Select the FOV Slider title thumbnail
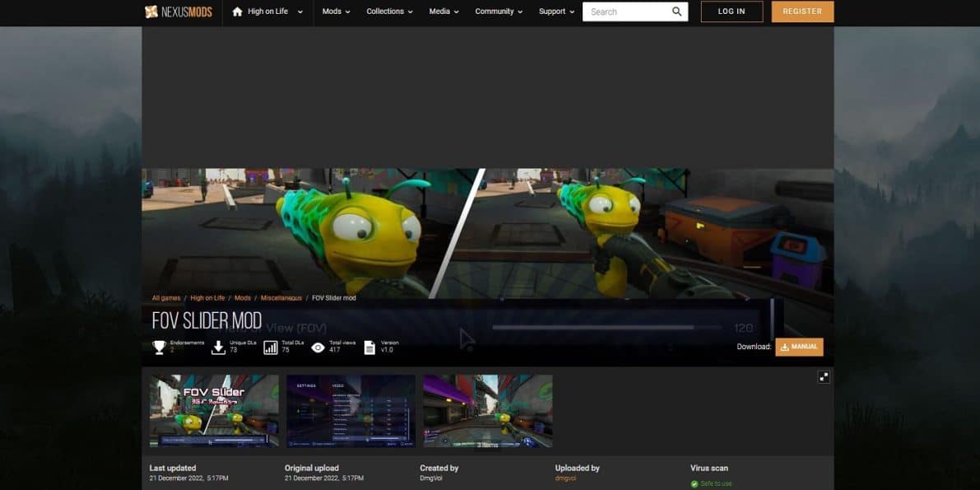Viewport: 980px width, 490px height. pyautogui.click(x=214, y=410)
